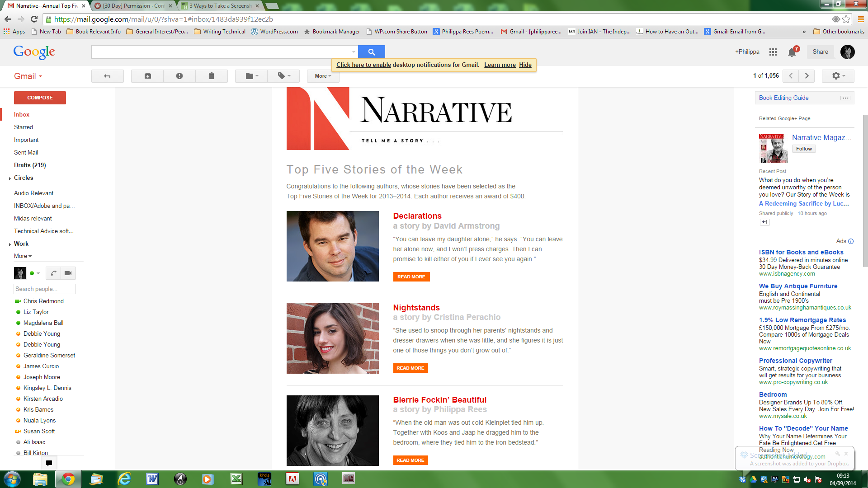Open the Google+ notifications bell
This screenshot has height=488, width=868.
point(792,52)
